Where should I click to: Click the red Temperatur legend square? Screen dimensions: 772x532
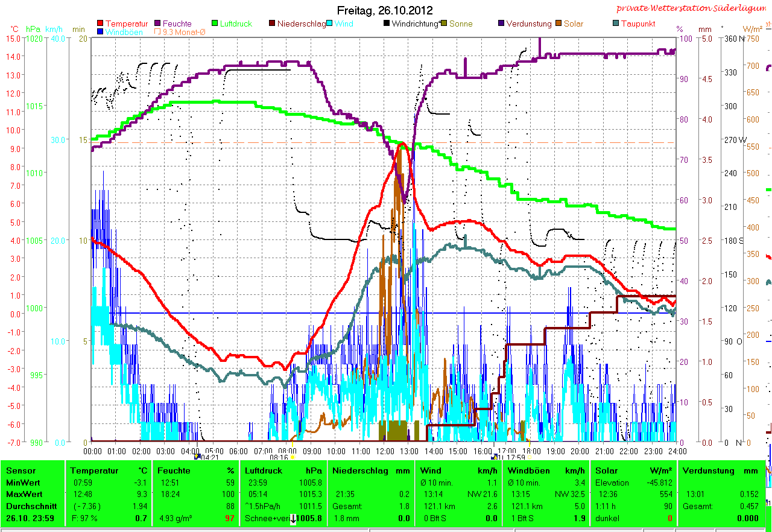[x=100, y=24]
